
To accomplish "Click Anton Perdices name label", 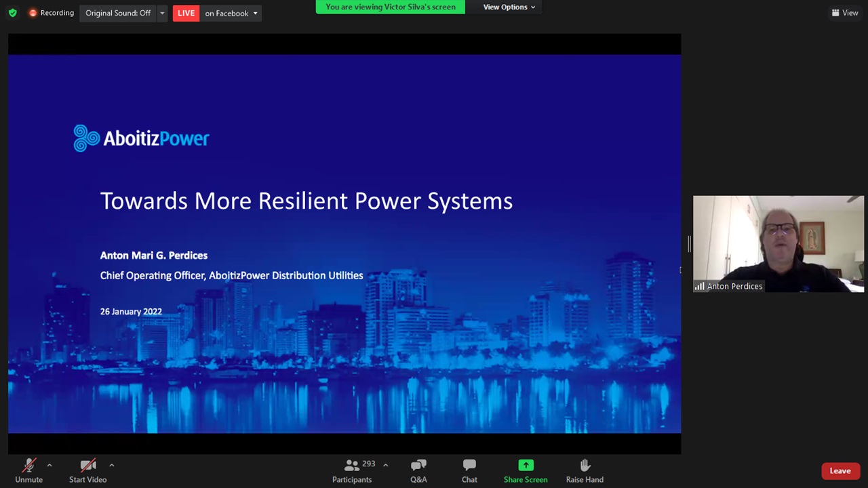I will tap(734, 286).
